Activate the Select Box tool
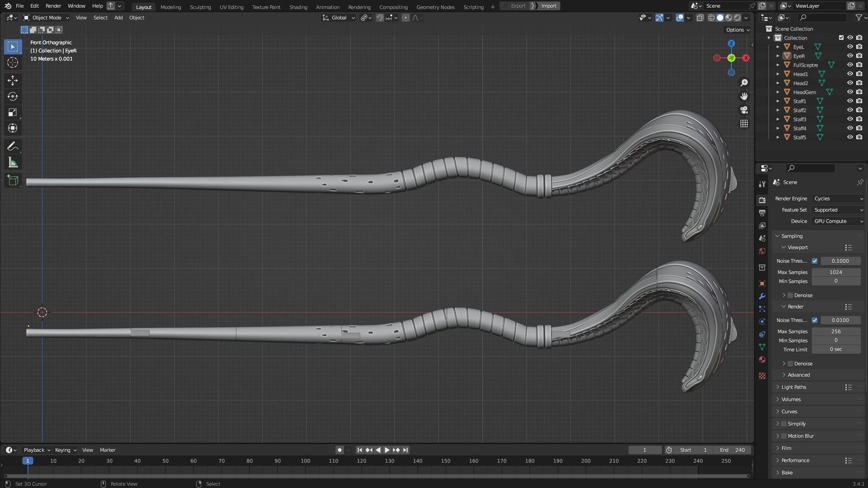 (13, 47)
